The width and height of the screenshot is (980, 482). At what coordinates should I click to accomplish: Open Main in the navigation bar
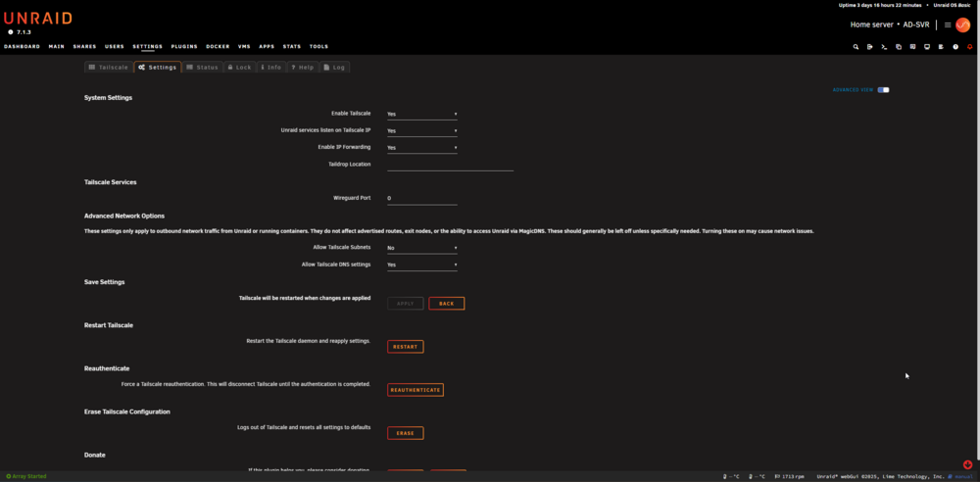pos(56,47)
